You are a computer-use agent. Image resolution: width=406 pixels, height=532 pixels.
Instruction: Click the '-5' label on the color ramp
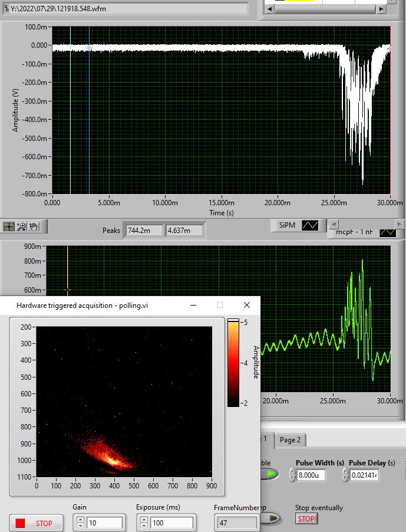pyautogui.click(x=244, y=322)
